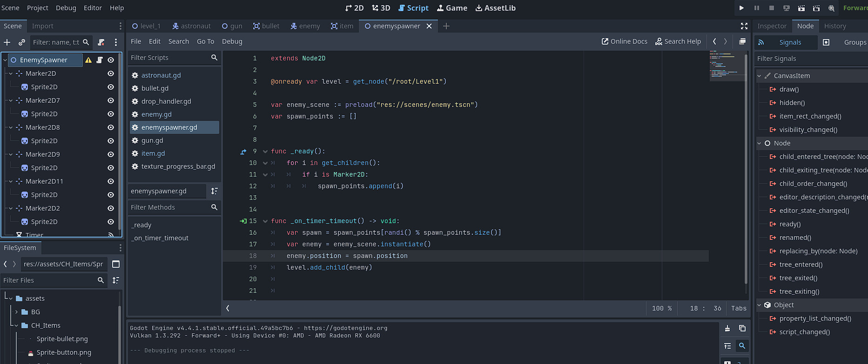Expand the BG folder in FileSystem
Screen dimensions: 868x364
pyautogui.click(x=17, y=312)
